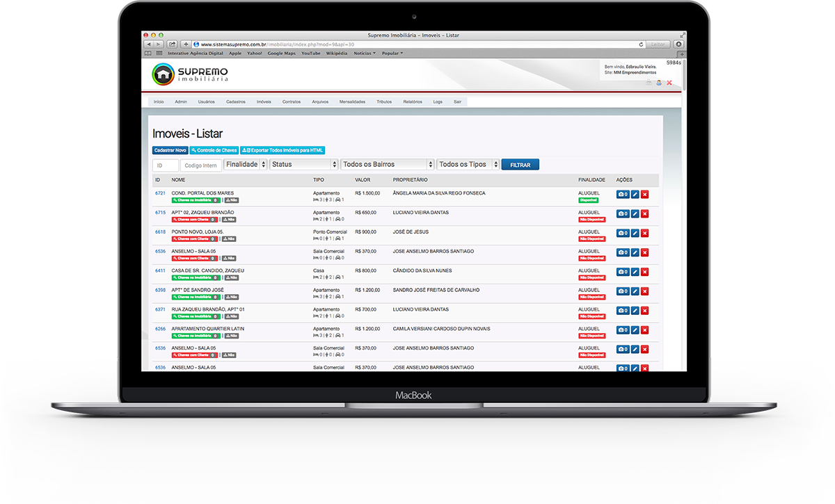Delete PONTO NOVO, LOJA 05 property
Screen dimensions: 835x504
[x=644, y=234]
